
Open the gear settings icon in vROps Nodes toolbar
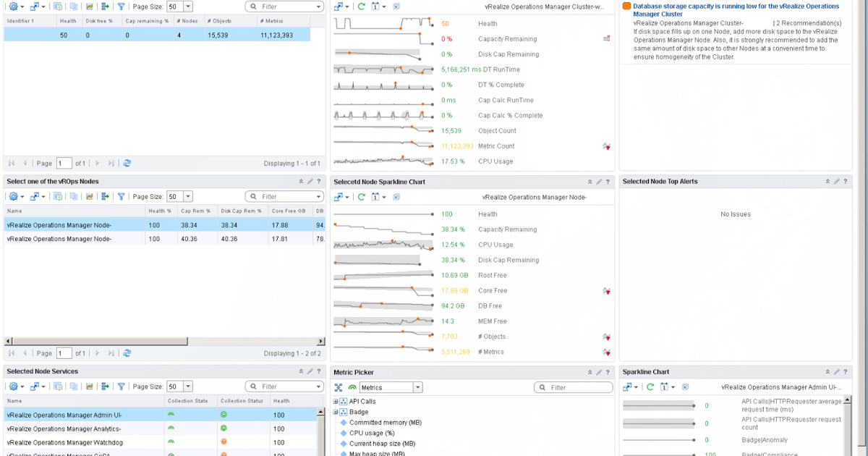[13, 196]
